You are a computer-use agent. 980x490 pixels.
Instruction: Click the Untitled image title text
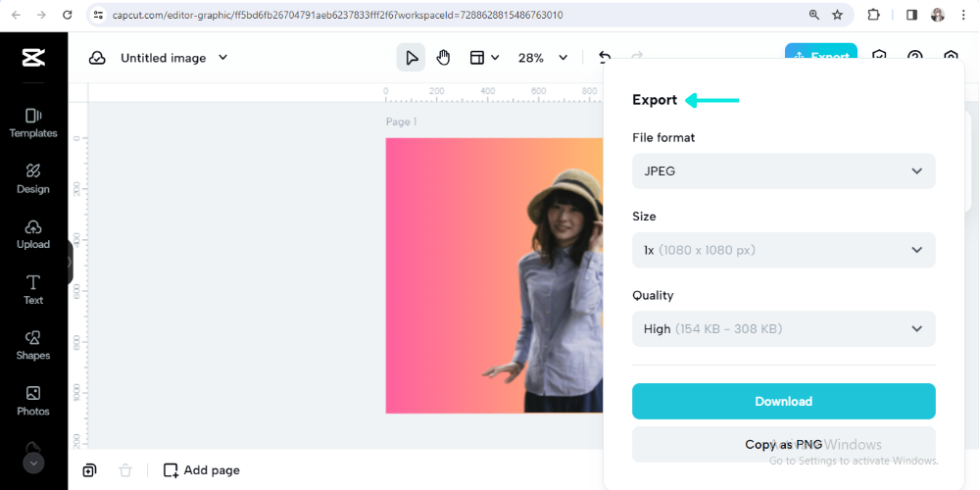point(163,58)
